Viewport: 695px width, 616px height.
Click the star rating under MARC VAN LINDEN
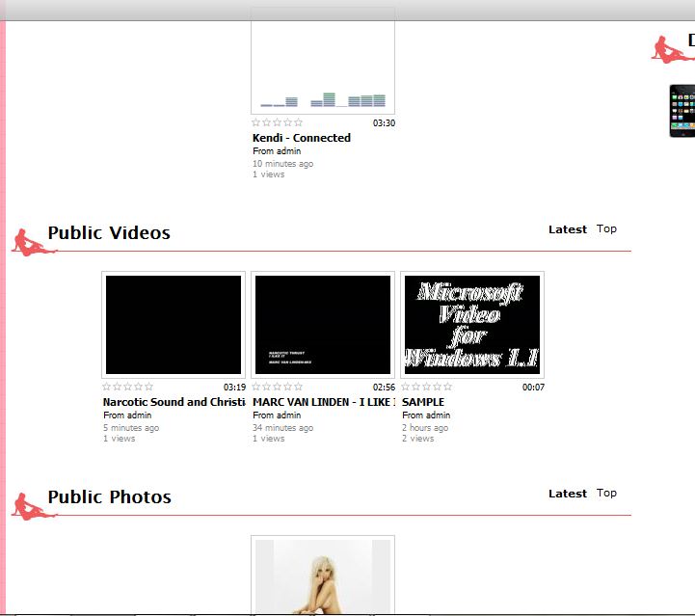point(277,387)
